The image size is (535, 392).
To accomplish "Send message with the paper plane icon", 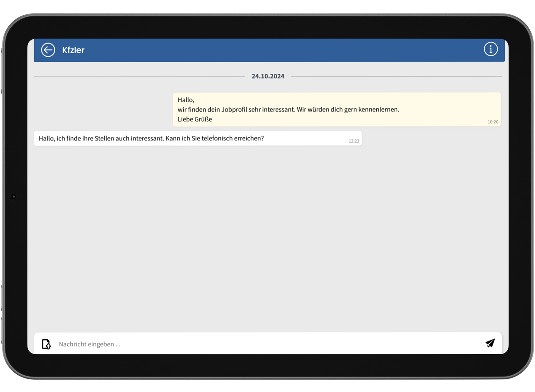I will (x=490, y=343).
